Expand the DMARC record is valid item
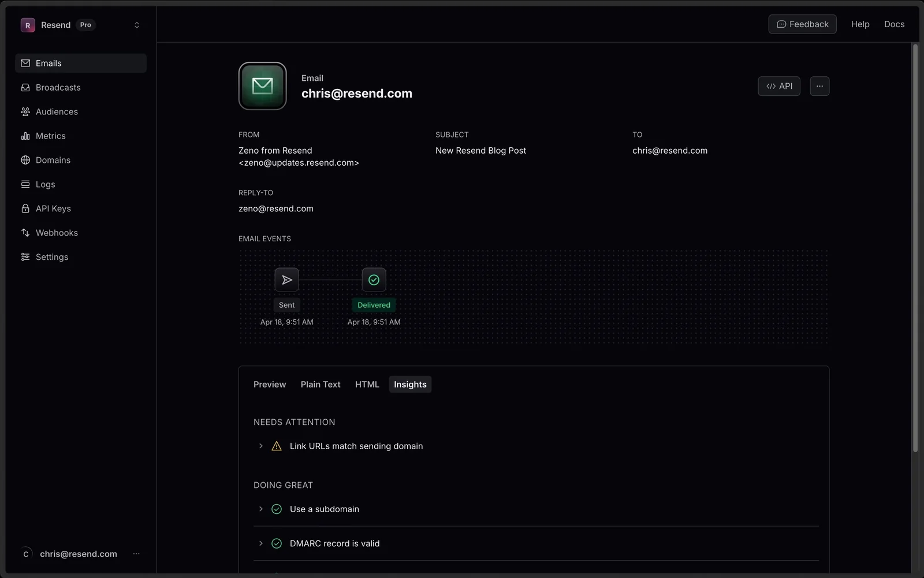This screenshot has width=924, height=578. coord(261,543)
